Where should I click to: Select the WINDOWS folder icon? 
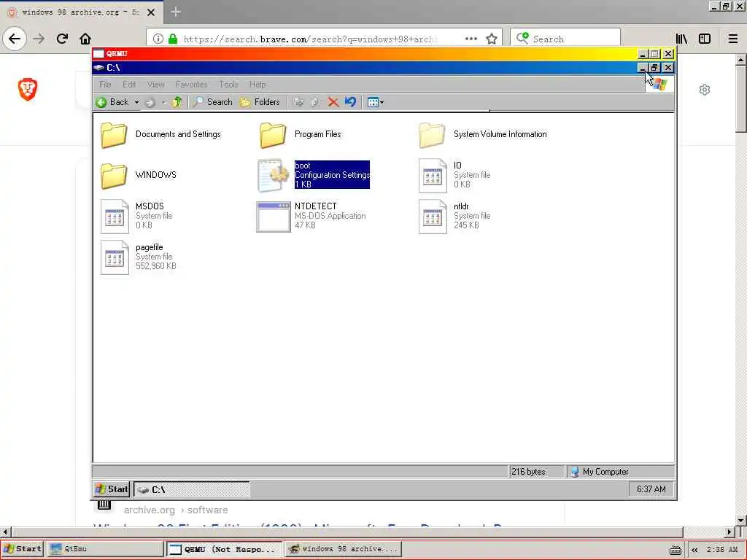tap(114, 175)
